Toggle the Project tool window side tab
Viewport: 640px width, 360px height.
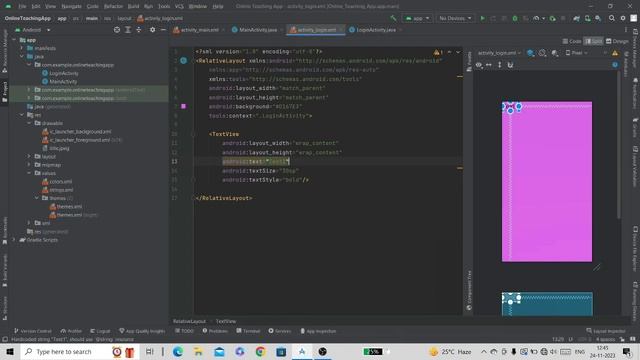click(4, 93)
